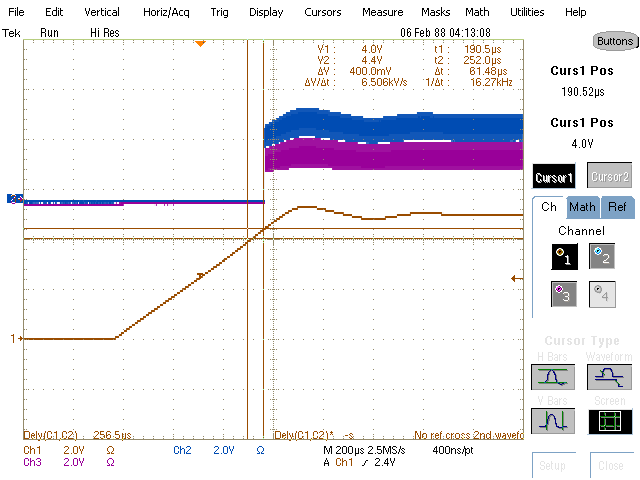Switch to the Ch tab

(x=549, y=207)
